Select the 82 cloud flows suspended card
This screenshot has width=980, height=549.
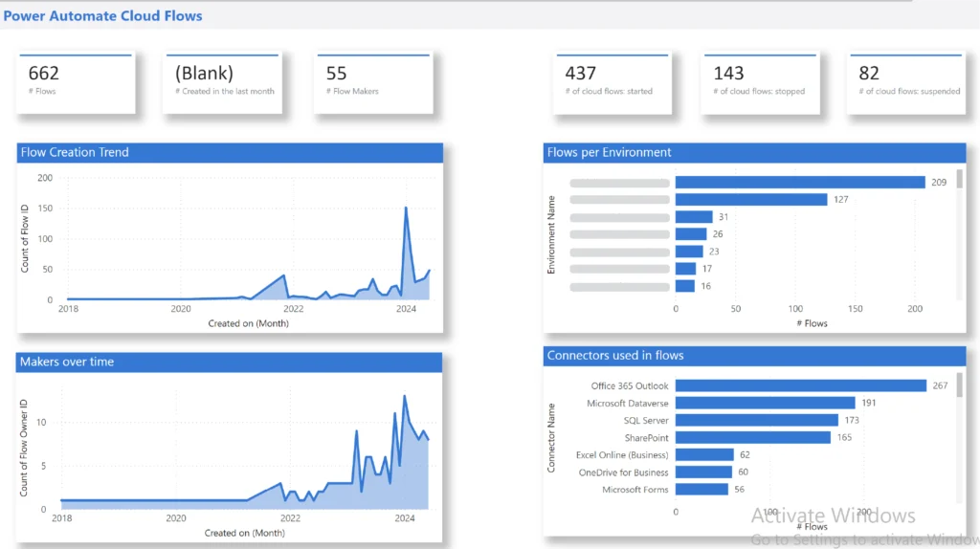tap(907, 83)
